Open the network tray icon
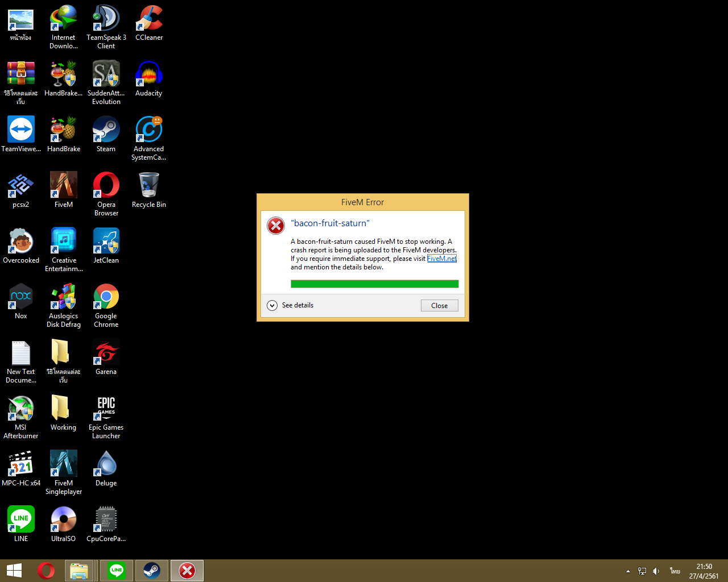This screenshot has height=582, width=728. pyautogui.click(x=642, y=571)
